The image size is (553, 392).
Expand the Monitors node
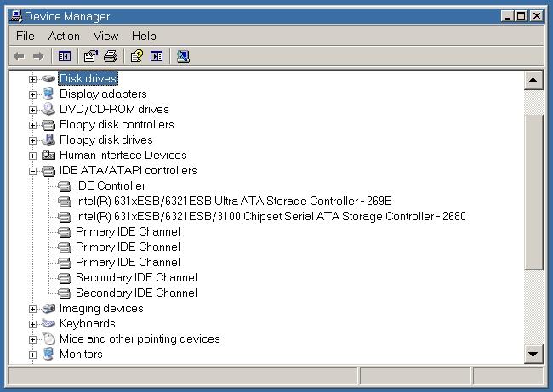[x=32, y=355]
